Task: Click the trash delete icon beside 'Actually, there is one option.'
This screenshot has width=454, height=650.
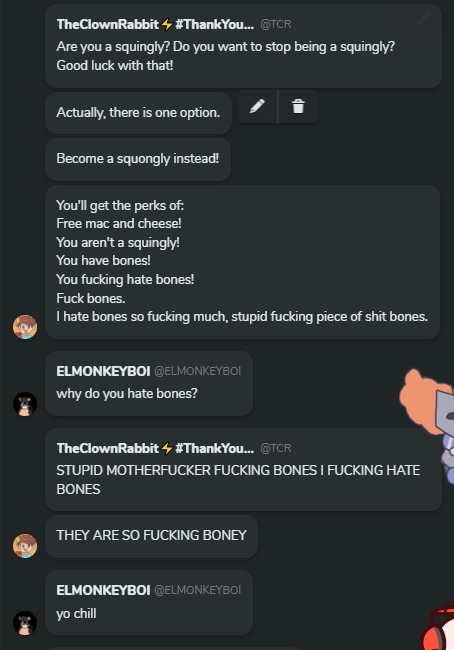Action: (298, 107)
